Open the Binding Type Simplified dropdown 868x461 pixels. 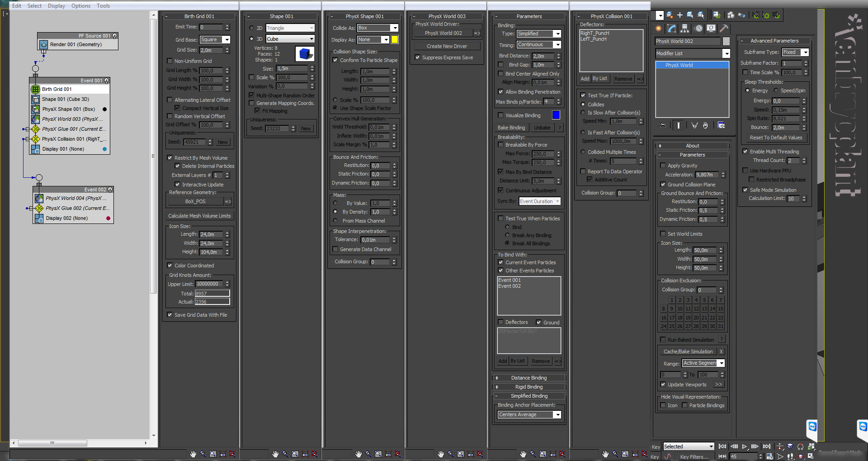[x=557, y=34]
